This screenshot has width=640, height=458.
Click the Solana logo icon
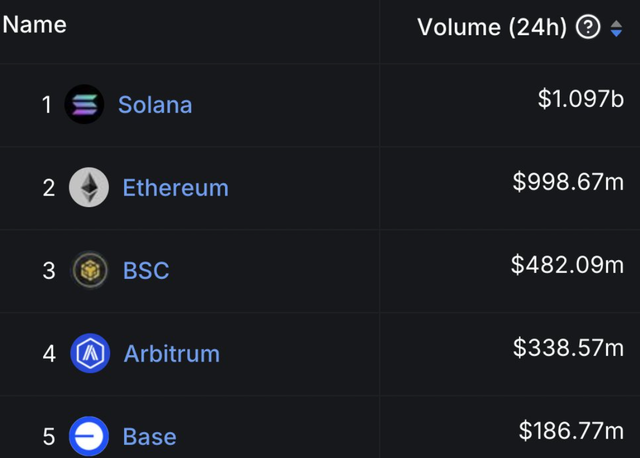pyautogui.click(x=84, y=104)
